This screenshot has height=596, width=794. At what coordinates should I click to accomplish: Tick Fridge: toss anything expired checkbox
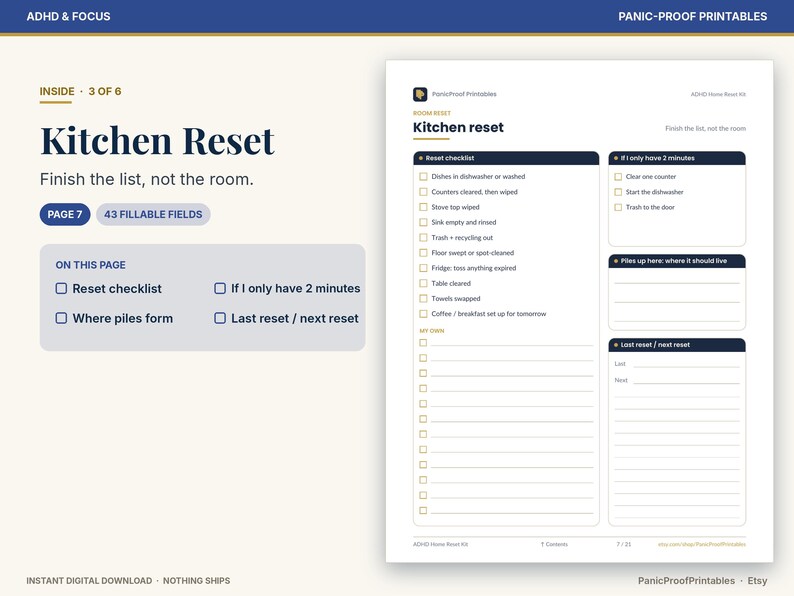click(x=423, y=268)
